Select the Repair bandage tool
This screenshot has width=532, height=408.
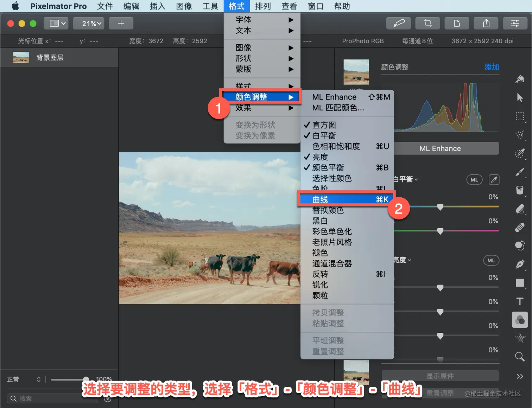click(x=520, y=227)
